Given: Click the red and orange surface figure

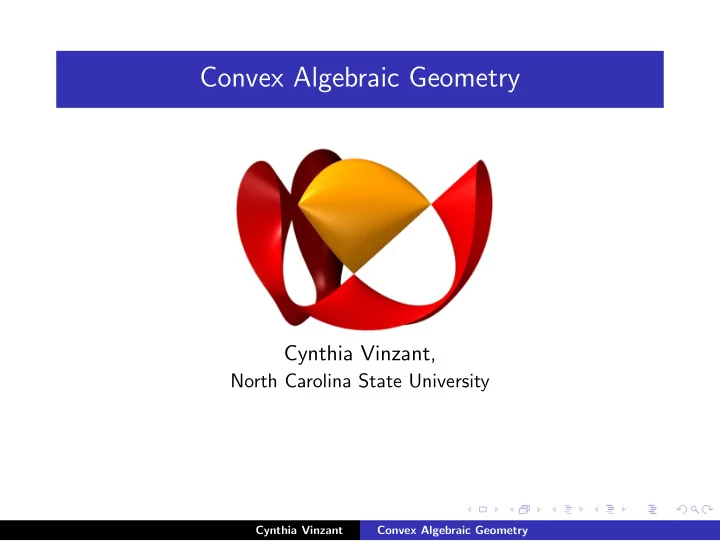Looking at the screenshot, I should point(365,238).
